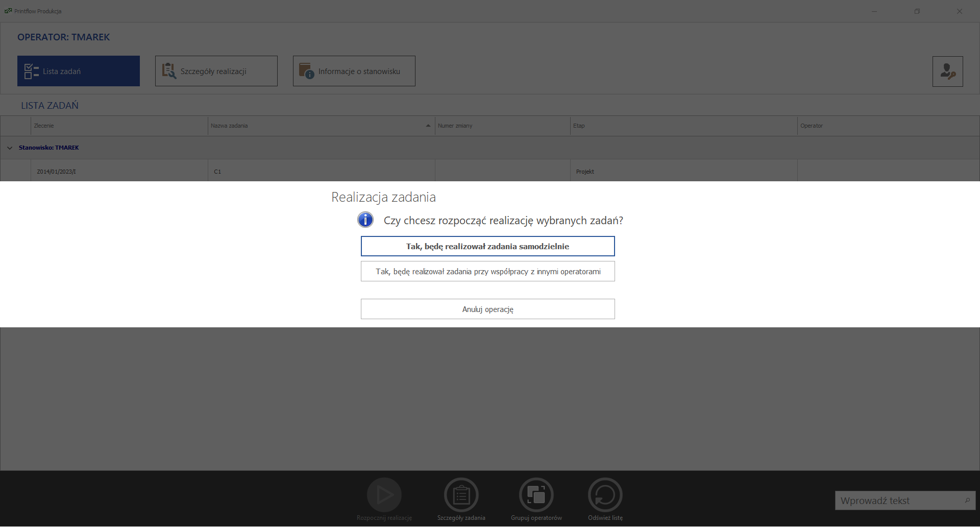
Task: Click the search magnifier icon
Action: (x=967, y=501)
